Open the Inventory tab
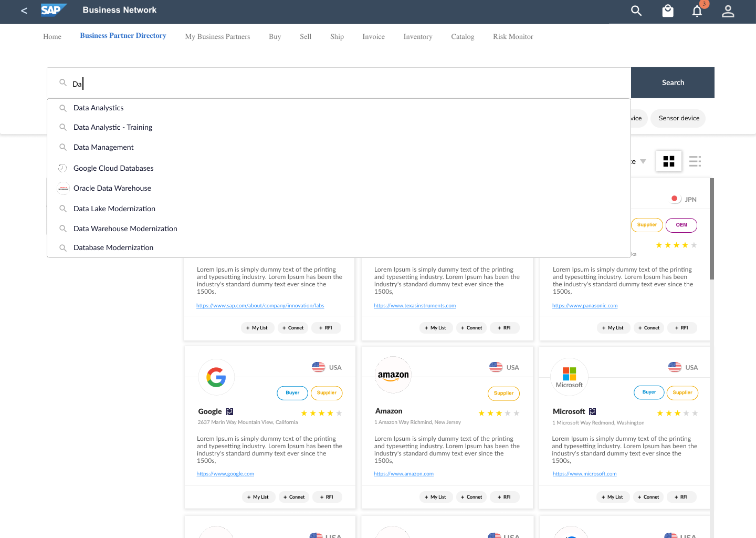Screen dimensions: 756x538 point(418,37)
